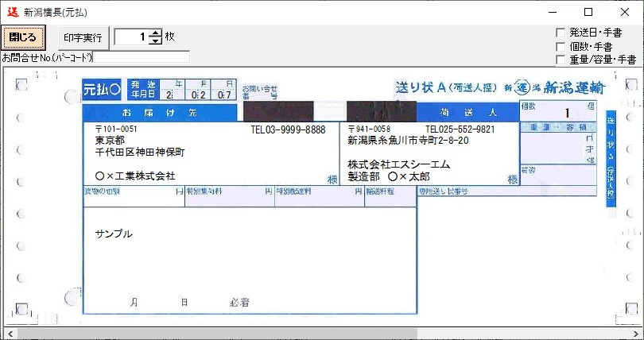Viewport: 644px width, 340px height.
Task: Check the 重量/容量・手書 option
Action: [561, 59]
